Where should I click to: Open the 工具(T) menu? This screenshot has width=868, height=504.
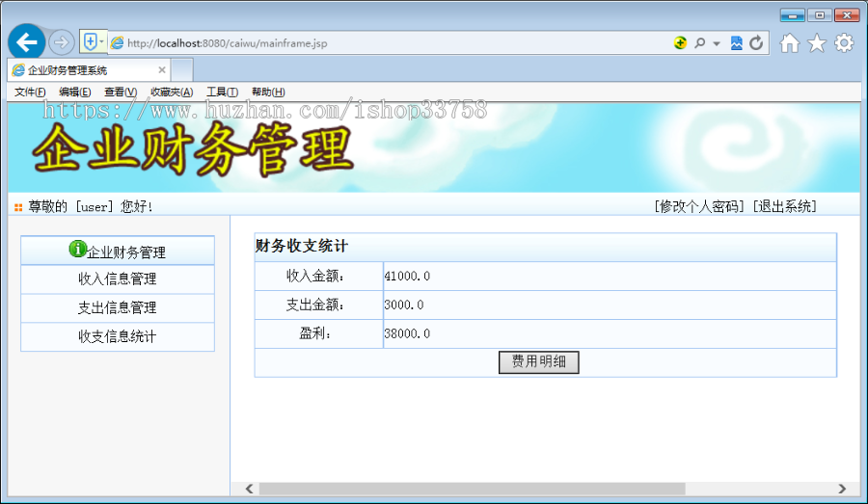point(222,92)
